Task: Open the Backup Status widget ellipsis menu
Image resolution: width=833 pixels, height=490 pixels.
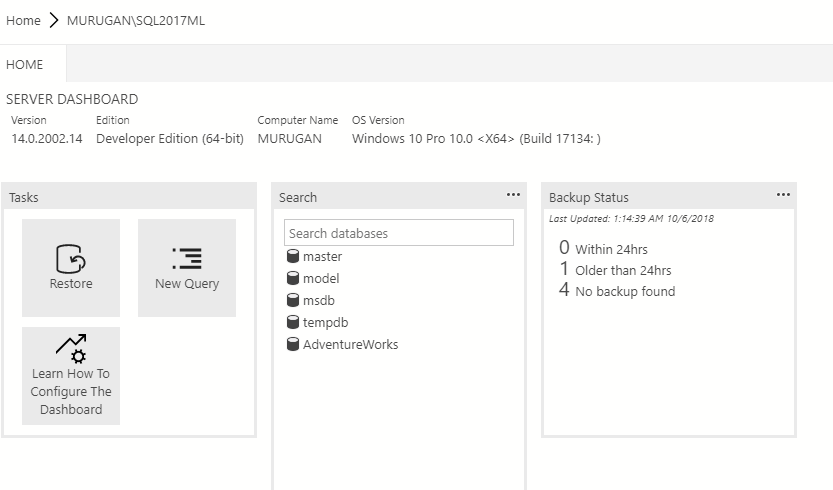Action: (783, 195)
